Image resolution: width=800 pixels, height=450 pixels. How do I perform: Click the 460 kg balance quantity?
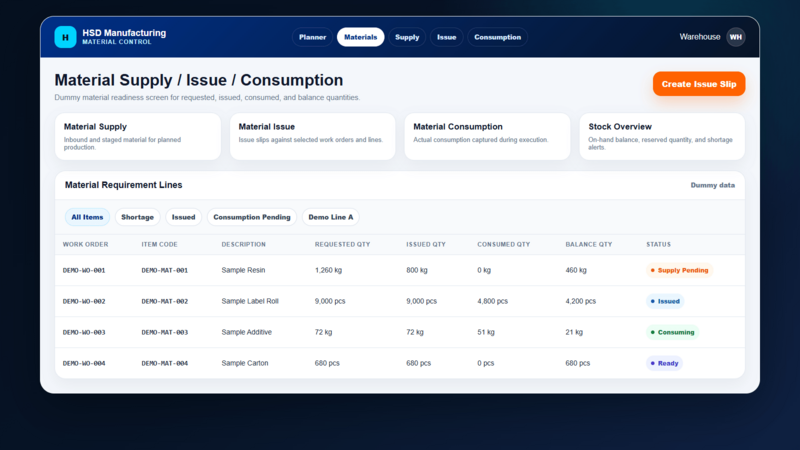click(x=576, y=270)
